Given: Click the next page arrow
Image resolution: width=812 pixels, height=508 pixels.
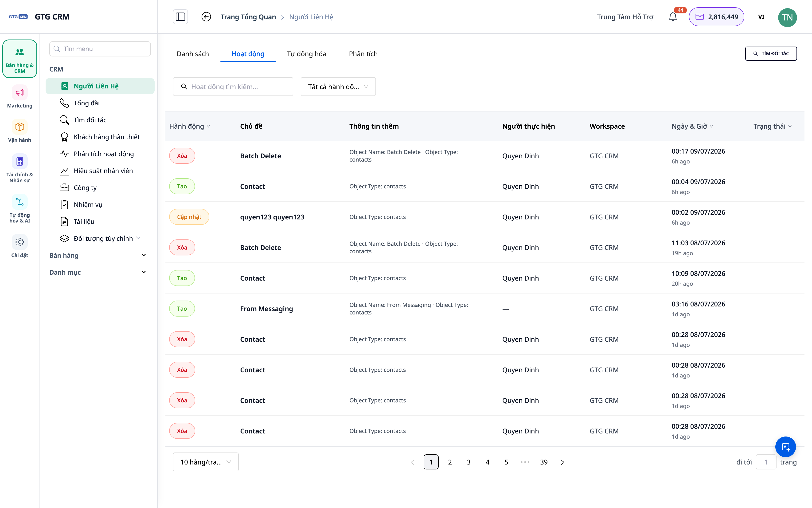Looking at the screenshot, I should pos(562,462).
